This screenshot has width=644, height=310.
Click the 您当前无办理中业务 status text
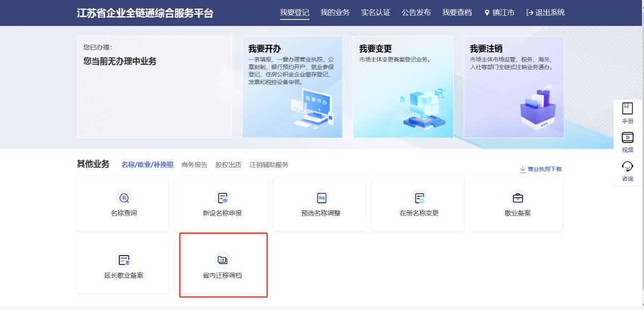[120, 61]
